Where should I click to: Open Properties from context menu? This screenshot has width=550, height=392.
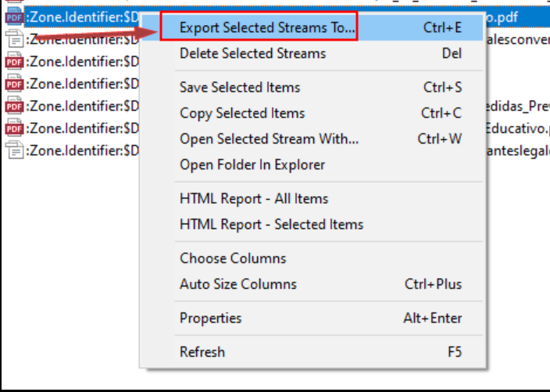point(211,318)
